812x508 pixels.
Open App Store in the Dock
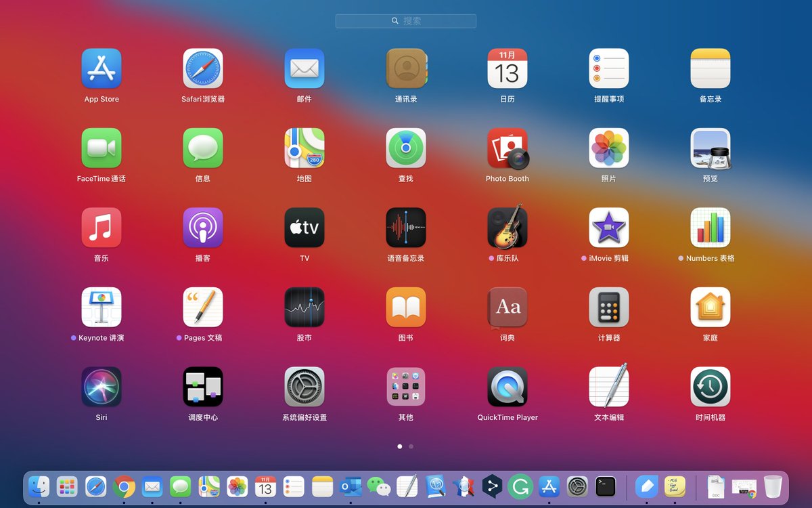tap(549, 486)
